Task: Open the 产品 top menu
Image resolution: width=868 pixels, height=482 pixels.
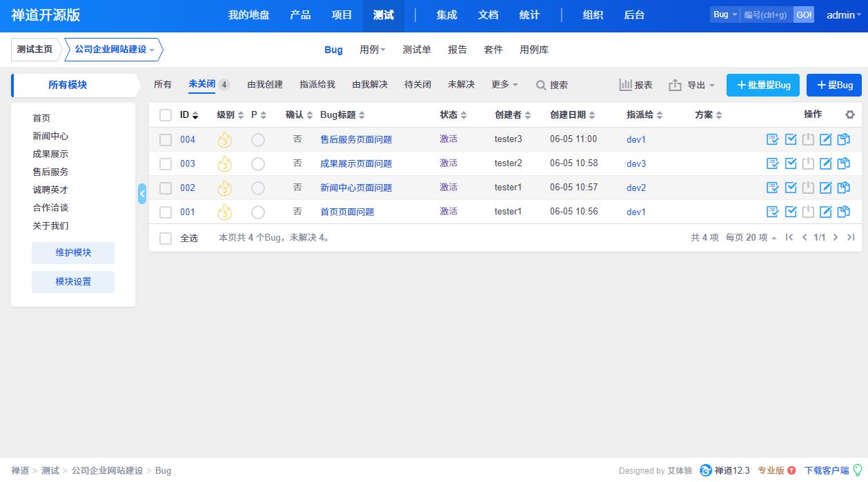Action: [300, 15]
